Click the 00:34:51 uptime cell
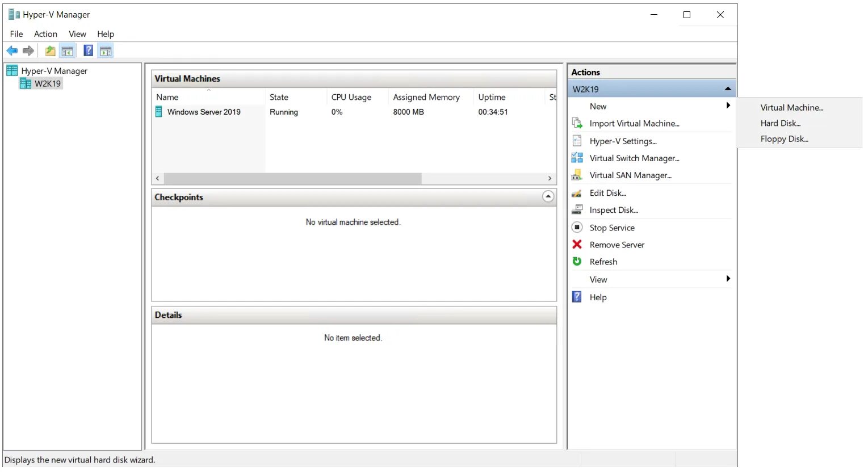The width and height of the screenshot is (868, 475). 493,112
